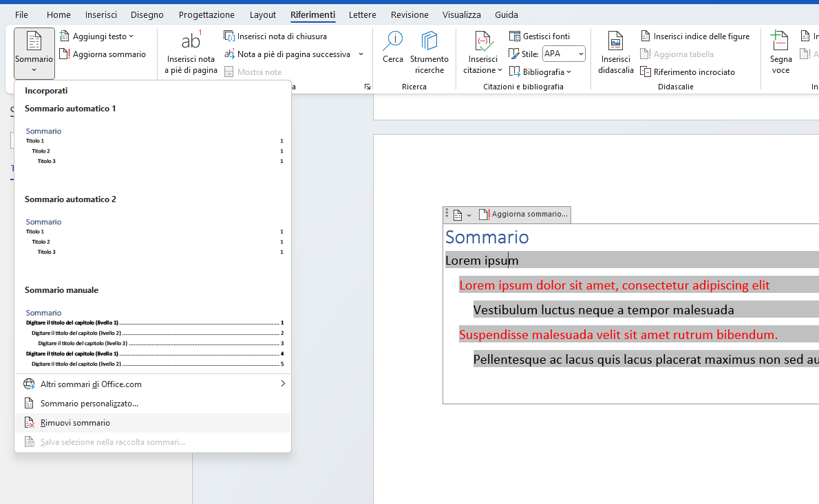Open the Stile APA combo box

(564, 53)
